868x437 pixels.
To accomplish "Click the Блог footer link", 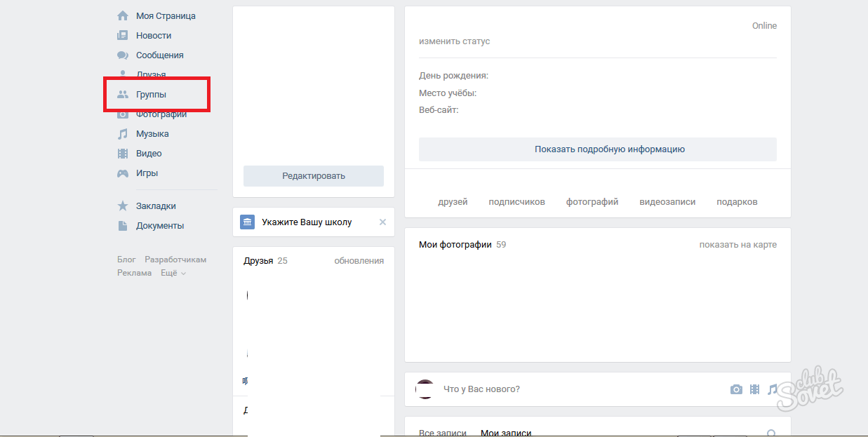I will (126, 260).
